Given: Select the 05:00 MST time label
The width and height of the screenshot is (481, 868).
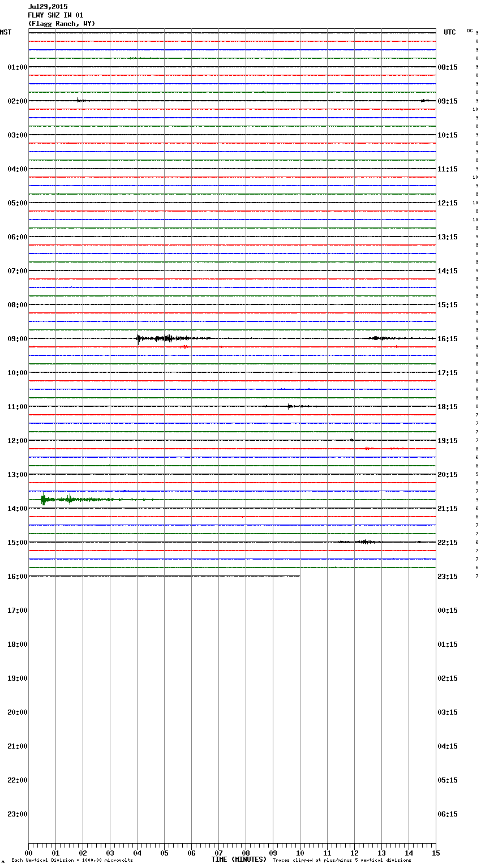Looking at the screenshot, I should pos(17,203).
